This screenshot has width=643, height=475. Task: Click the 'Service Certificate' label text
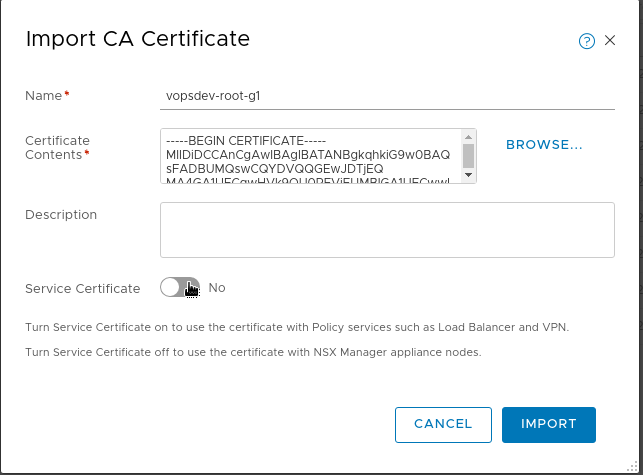click(x=82, y=289)
